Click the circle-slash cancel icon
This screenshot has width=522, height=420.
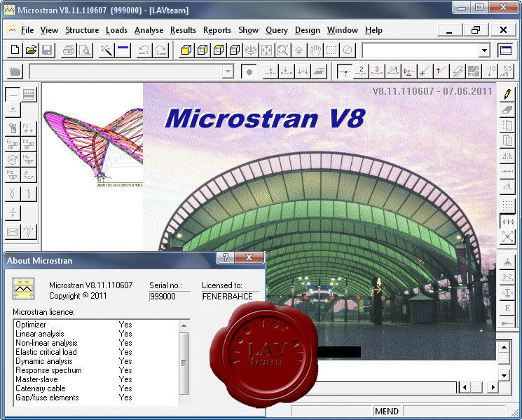[x=348, y=50]
